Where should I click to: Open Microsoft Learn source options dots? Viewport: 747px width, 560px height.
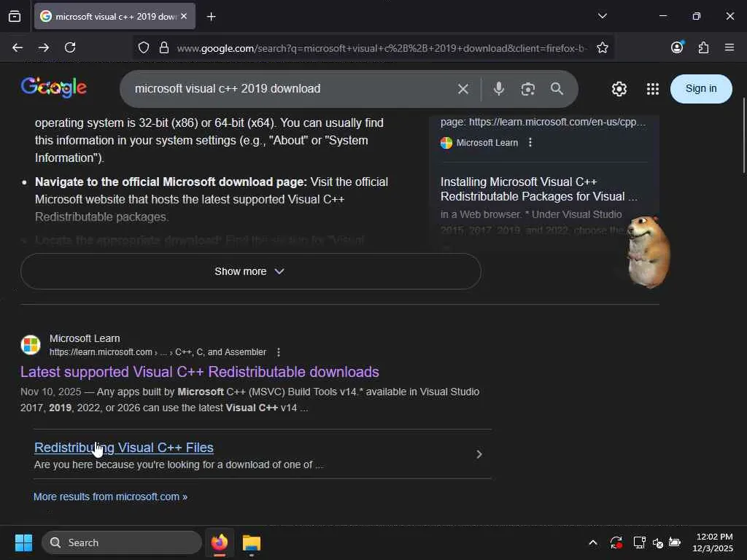[x=530, y=142]
